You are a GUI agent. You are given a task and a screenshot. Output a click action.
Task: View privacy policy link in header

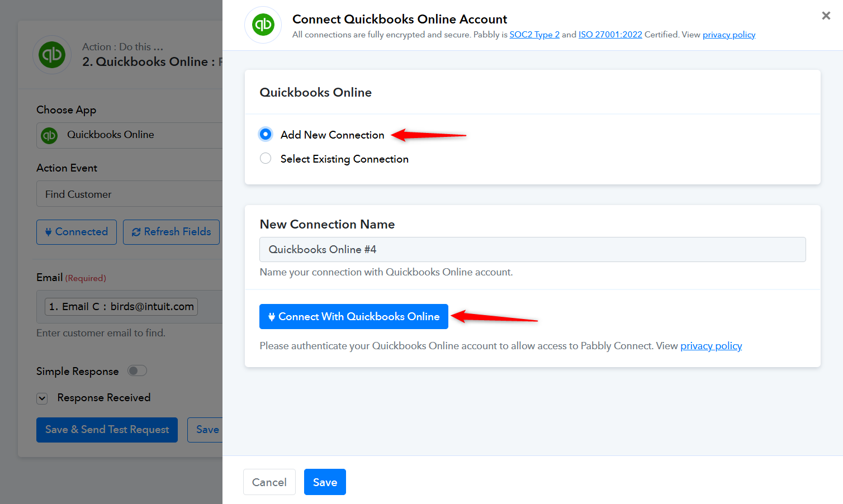[x=729, y=35]
